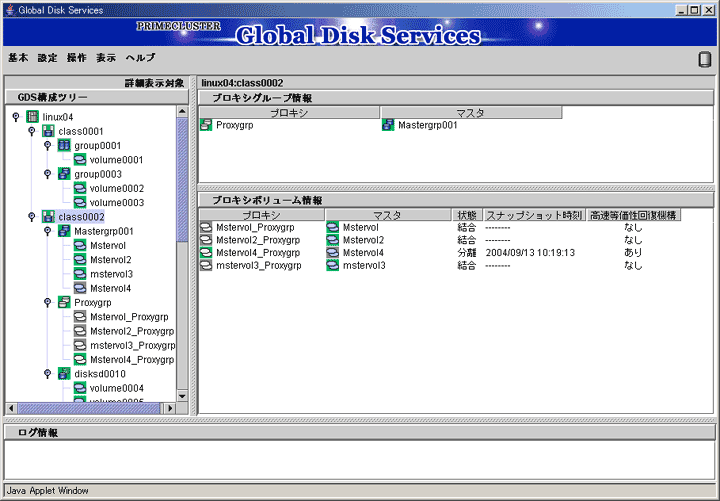Click the volume0001 volume icon
Viewport: 720px width, 501px height.
click(80, 159)
